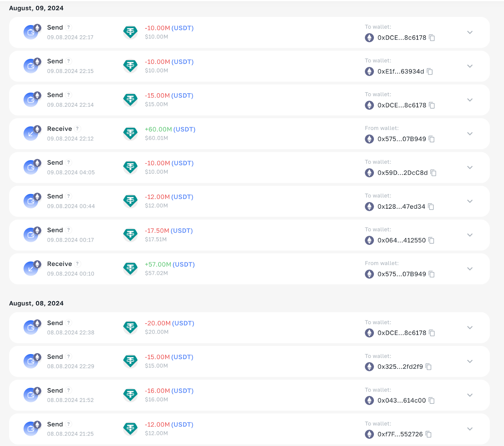The image size is (504, 446).
Task: Click Ethereum icon beside 0xE1f...63934d
Action: (x=369, y=71)
